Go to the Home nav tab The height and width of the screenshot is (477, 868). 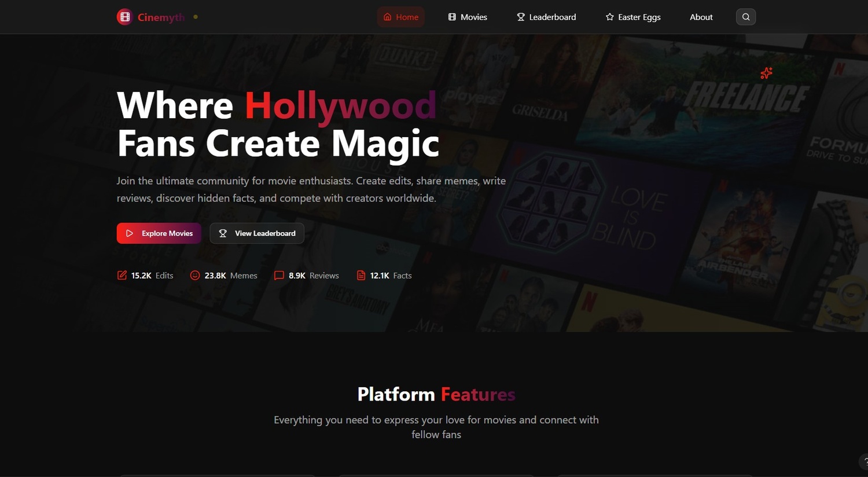coord(401,17)
